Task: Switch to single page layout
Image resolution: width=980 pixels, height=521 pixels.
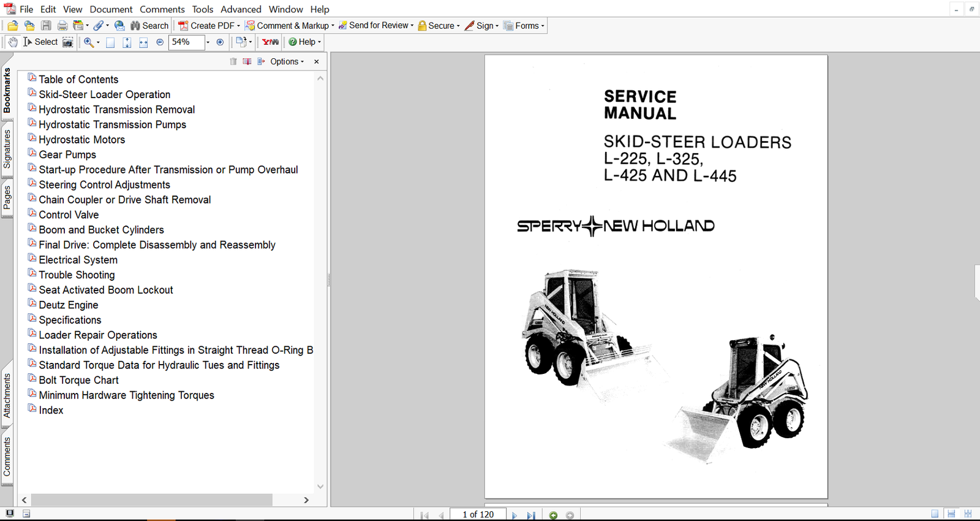Action: pos(935,514)
